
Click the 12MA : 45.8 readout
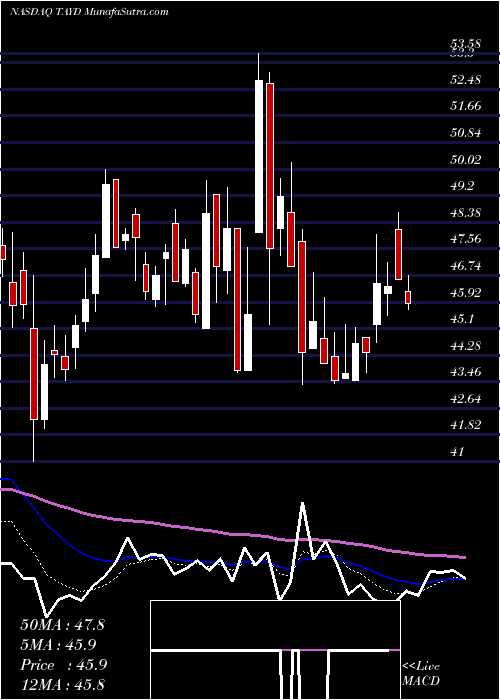pos(62,685)
